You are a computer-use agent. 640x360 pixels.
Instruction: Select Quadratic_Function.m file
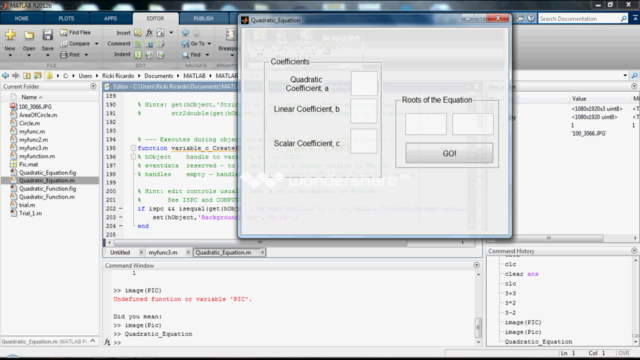(x=47, y=197)
